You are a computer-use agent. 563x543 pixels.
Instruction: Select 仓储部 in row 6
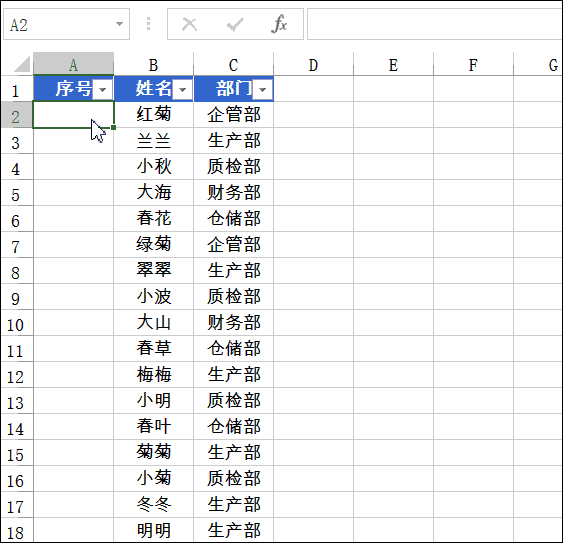(234, 219)
